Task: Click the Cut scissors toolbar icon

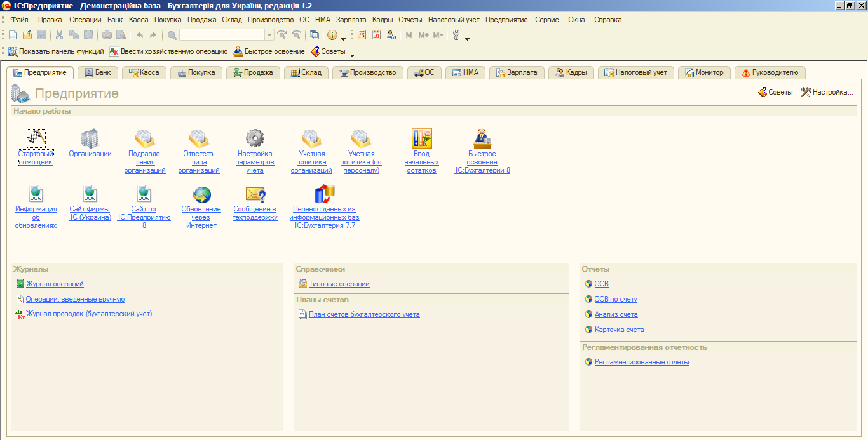Action: (x=60, y=35)
